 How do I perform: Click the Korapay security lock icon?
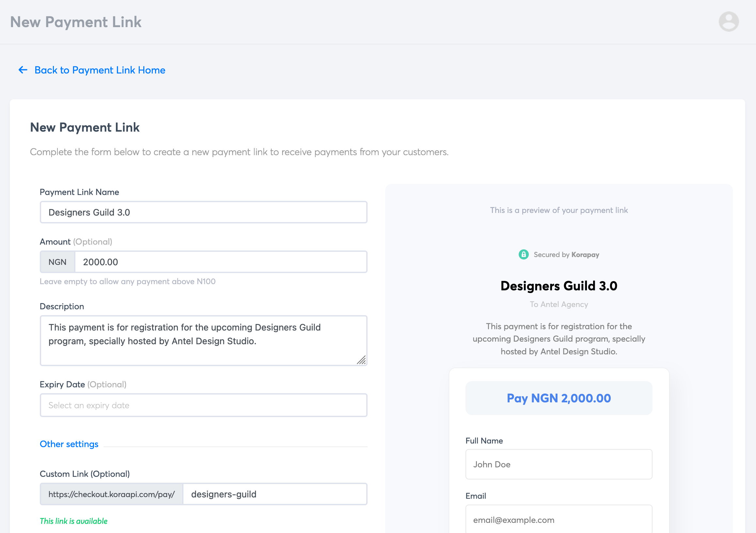[x=524, y=254]
